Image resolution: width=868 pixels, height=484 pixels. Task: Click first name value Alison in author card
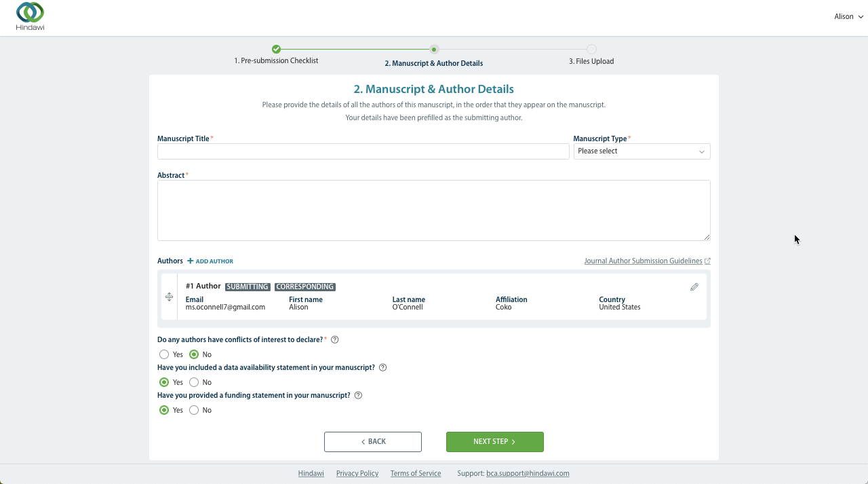(x=298, y=307)
